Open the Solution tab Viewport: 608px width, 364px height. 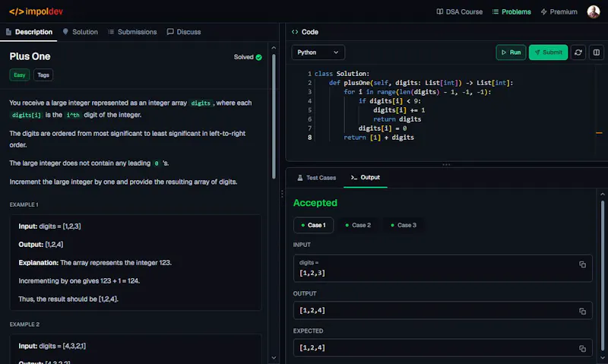coord(81,32)
